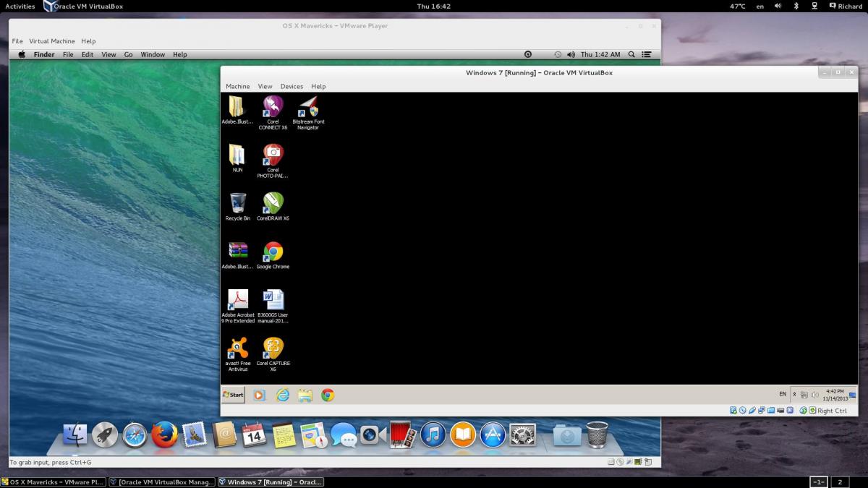The height and width of the screenshot is (488, 868).
Task: Select the Google Chrome desktop shortcut
Action: [x=273, y=255]
